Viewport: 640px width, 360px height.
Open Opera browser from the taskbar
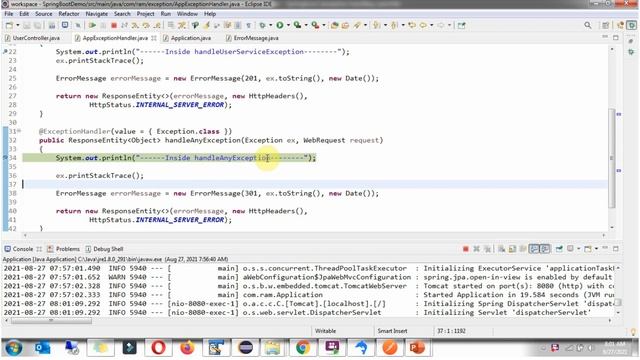coord(158,348)
